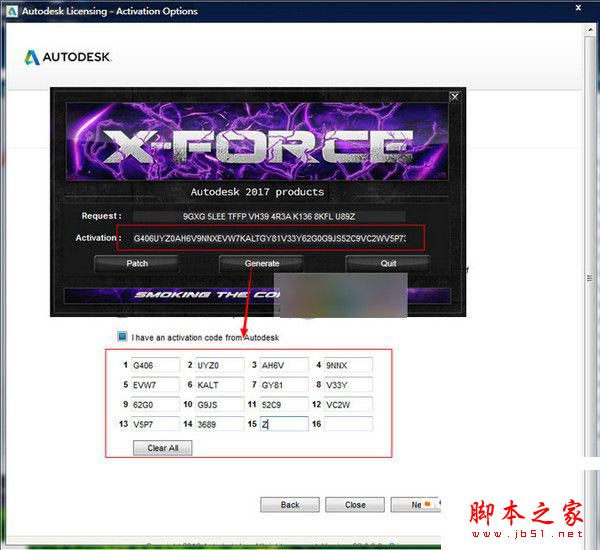Click activation field 1 containing G406

pos(155,365)
